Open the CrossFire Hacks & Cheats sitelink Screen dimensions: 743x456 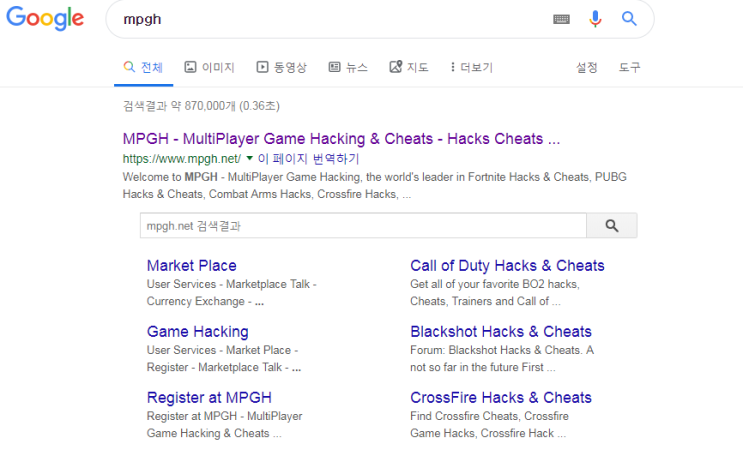tap(501, 397)
